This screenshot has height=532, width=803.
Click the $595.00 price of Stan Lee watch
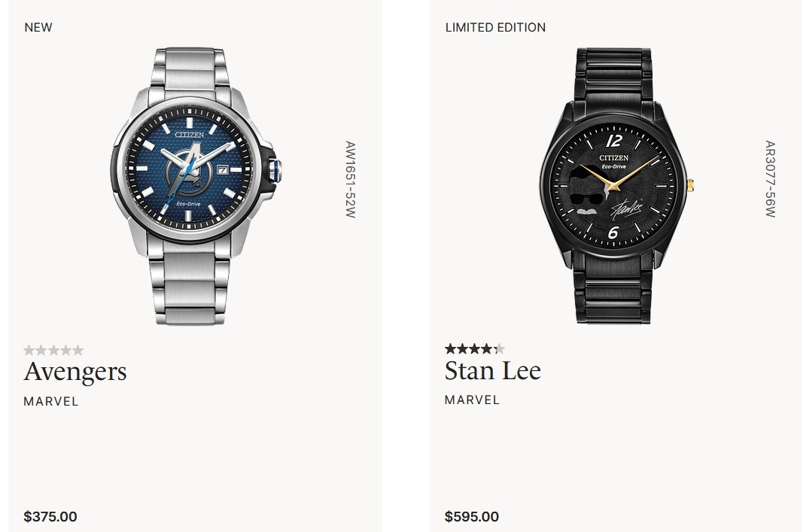click(x=472, y=516)
